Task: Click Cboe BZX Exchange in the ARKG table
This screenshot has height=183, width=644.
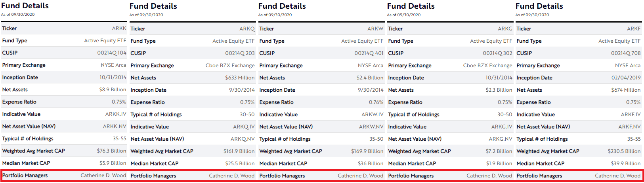Action: coord(487,66)
